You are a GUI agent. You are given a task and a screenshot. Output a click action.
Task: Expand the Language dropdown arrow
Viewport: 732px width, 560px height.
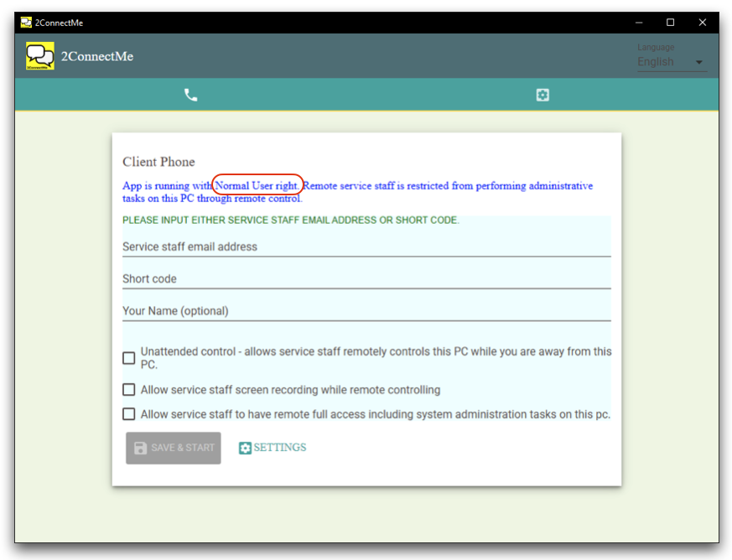(x=698, y=62)
